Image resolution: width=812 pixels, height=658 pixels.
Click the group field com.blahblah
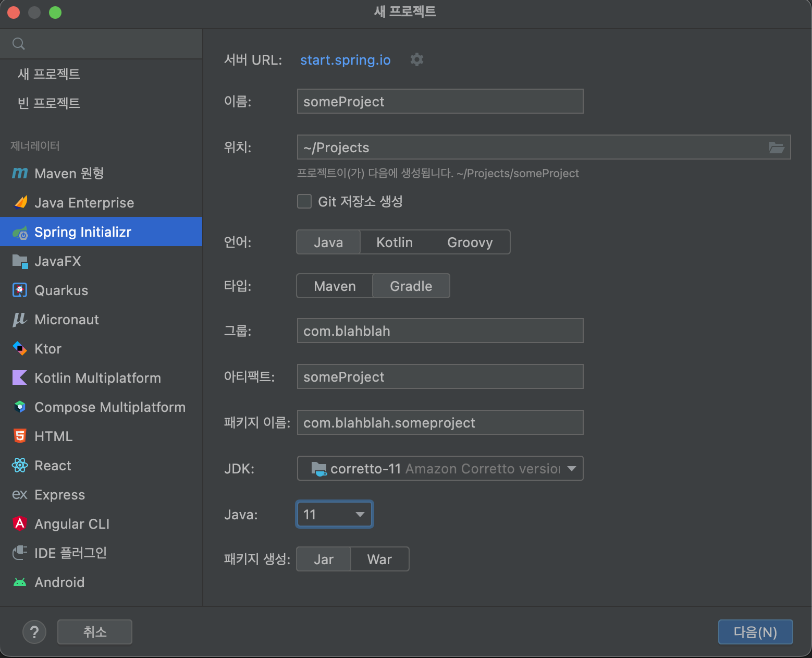coord(440,331)
